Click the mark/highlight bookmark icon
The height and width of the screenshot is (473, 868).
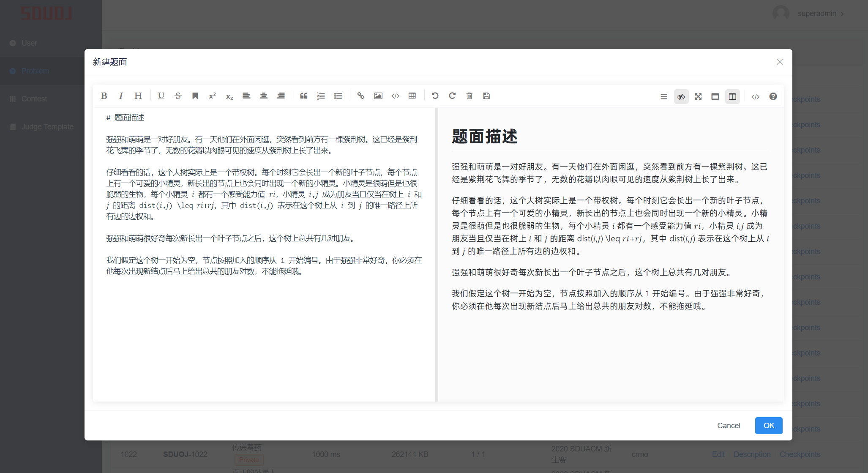tap(195, 96)
